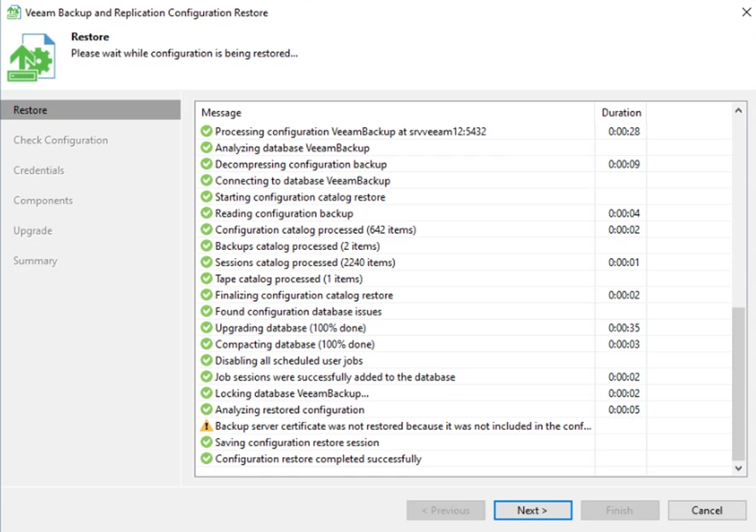Select the Components wizard step
The width and height of the screenshot is (756, 532).
point(43,200)
